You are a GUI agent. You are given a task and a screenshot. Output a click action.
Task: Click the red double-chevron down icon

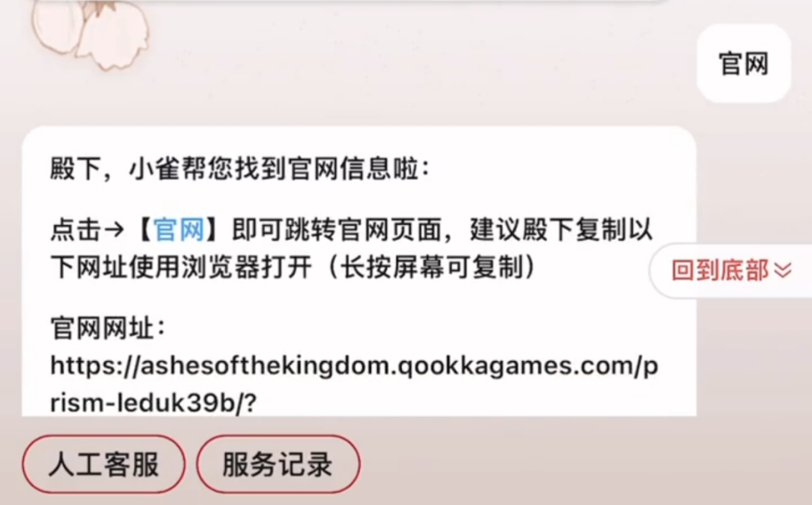783,270
